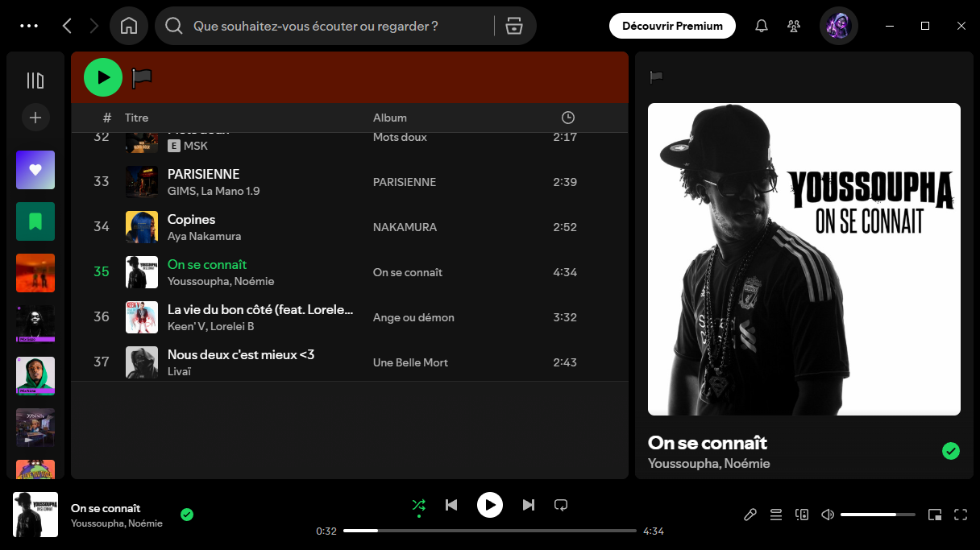Seek using the playback progress bar
Screen dimensions: 980x550
[489, 531]
